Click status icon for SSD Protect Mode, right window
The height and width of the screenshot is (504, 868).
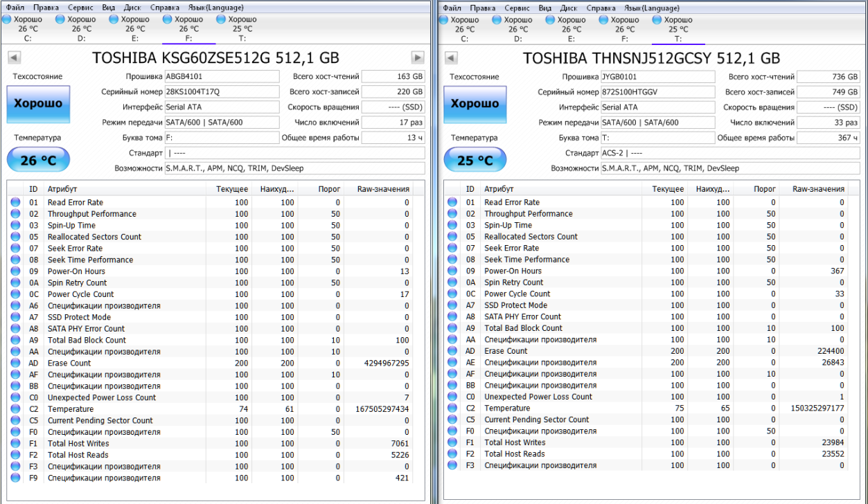click(x=452, y=305)
